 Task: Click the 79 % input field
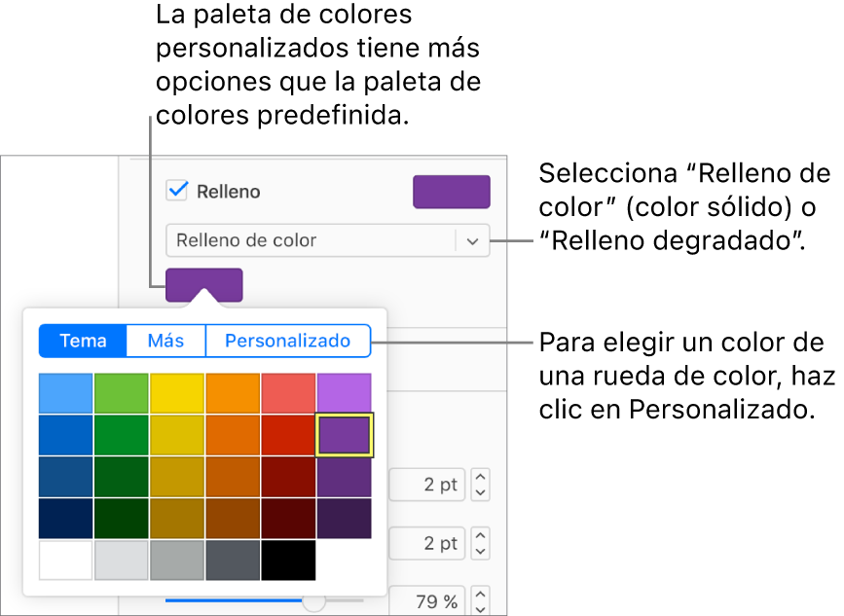(x=426, y=600)
